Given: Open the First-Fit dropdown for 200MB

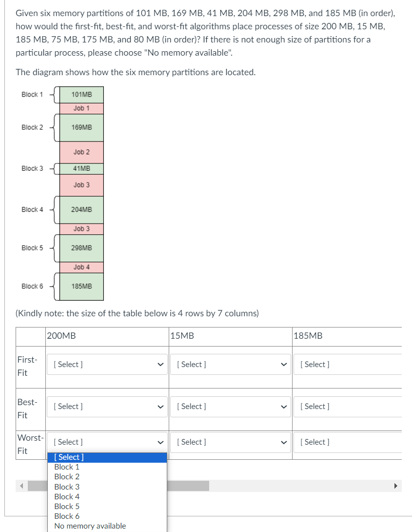Looking at the screenshot, I should (x=107, y=364).
